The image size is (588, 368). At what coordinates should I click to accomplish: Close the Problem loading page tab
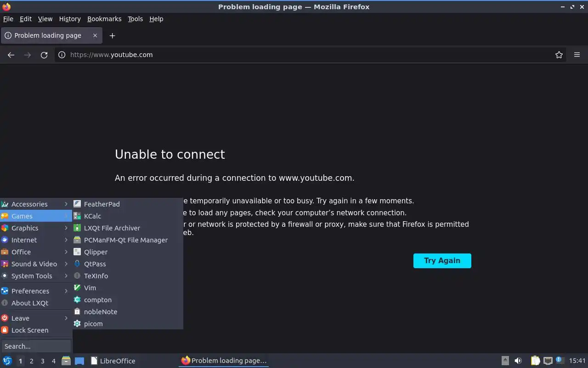tap(95, 35)
